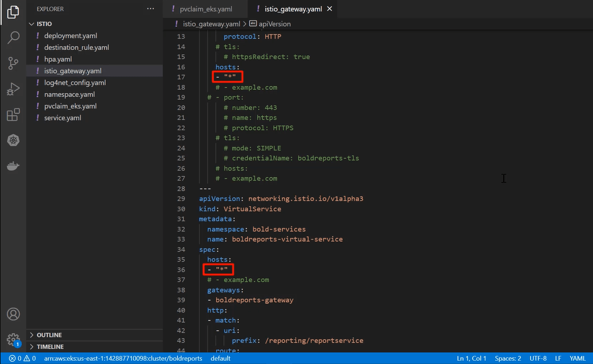
Task: Switch to pvclaim_eks.yaml tab
Action: point(206,9)
